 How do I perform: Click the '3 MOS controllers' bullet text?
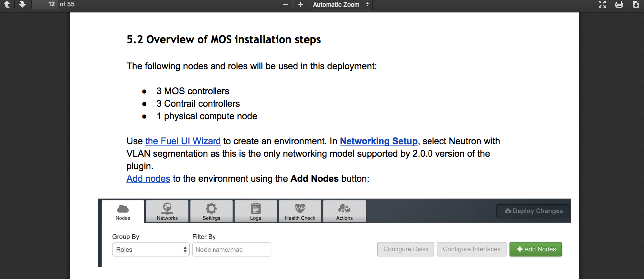193,91
